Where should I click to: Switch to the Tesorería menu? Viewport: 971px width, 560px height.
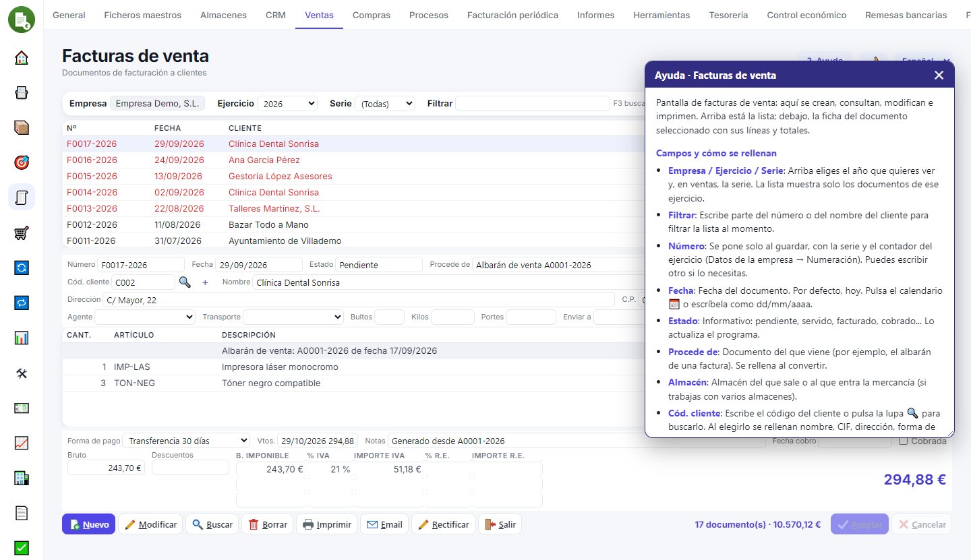(x=730, y=15)
